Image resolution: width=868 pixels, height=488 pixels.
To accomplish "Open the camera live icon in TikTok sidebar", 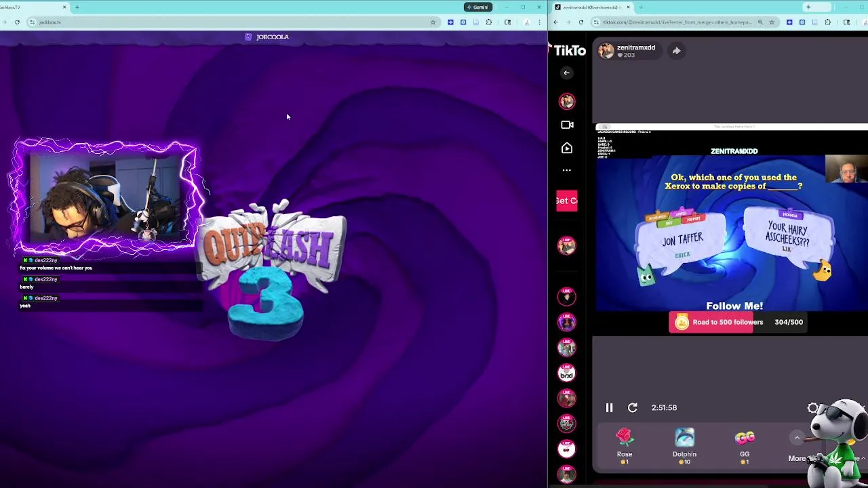I will pos(567,125).
